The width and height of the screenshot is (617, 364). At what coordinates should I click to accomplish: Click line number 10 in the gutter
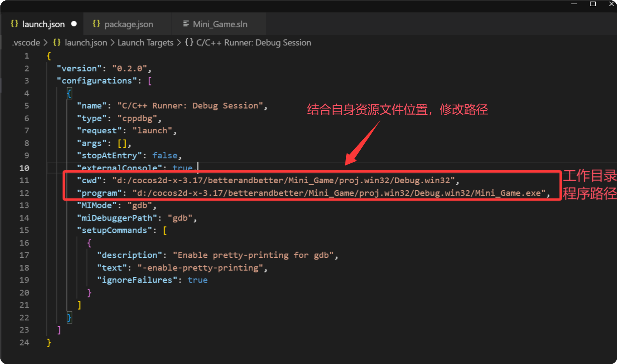coord(24,168)
